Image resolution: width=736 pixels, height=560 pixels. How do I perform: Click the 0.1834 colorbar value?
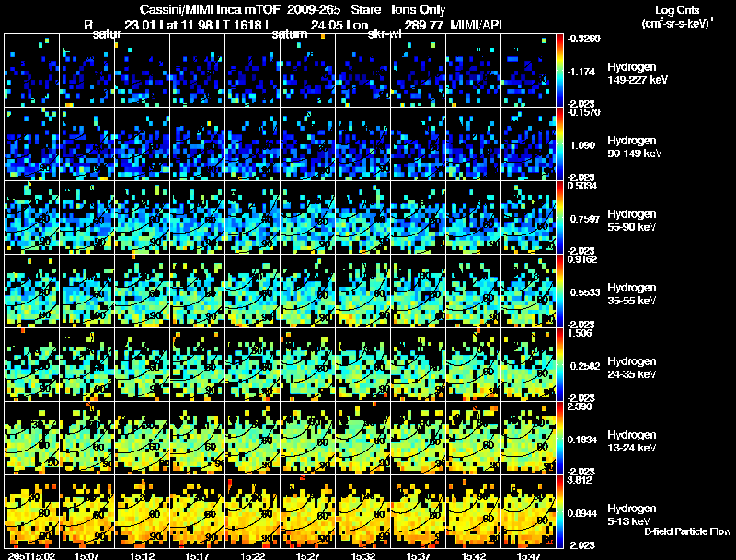point(582,440)
